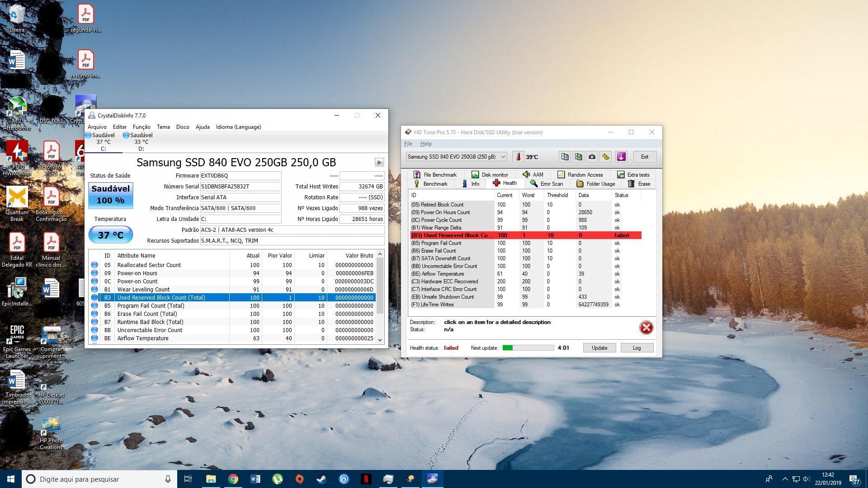Image resolution: width=868 pixels, height=488 pixels.
Task: Click the 37 °C temperature button
Action: pos(111,235)
